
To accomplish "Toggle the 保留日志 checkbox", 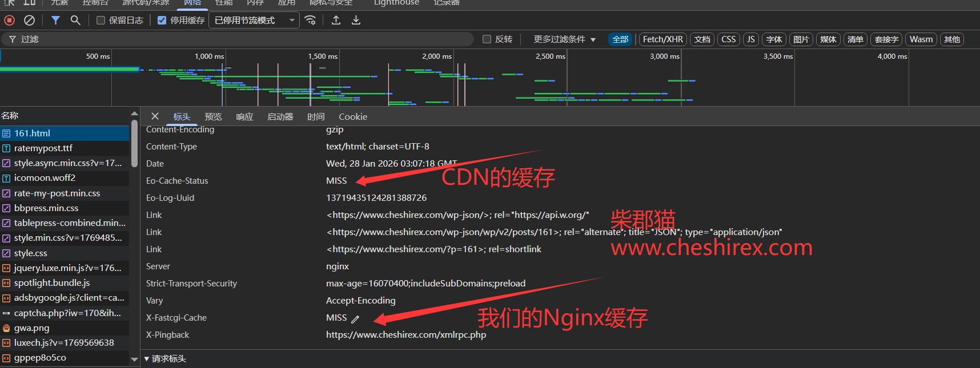I will coord(101,21).
